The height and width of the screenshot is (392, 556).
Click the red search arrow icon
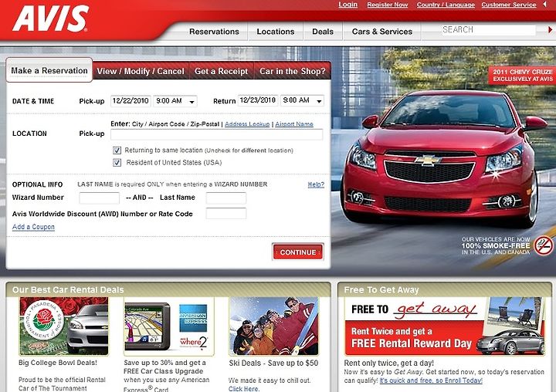551,30
